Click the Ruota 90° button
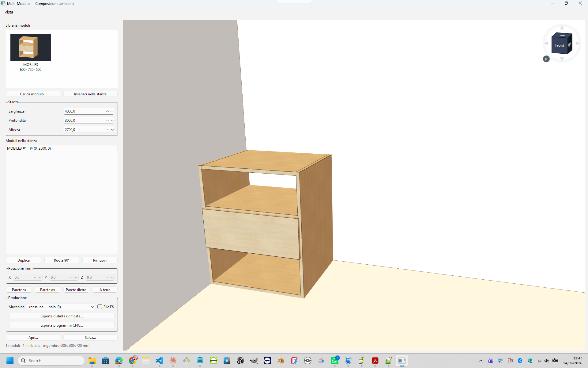Screen dimensions: 588x368 tap(62, 260)
